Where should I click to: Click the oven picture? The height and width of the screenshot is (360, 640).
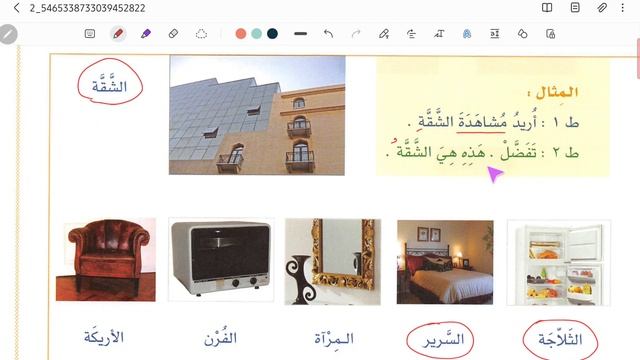pyautogui.click(x=221, y=260)
